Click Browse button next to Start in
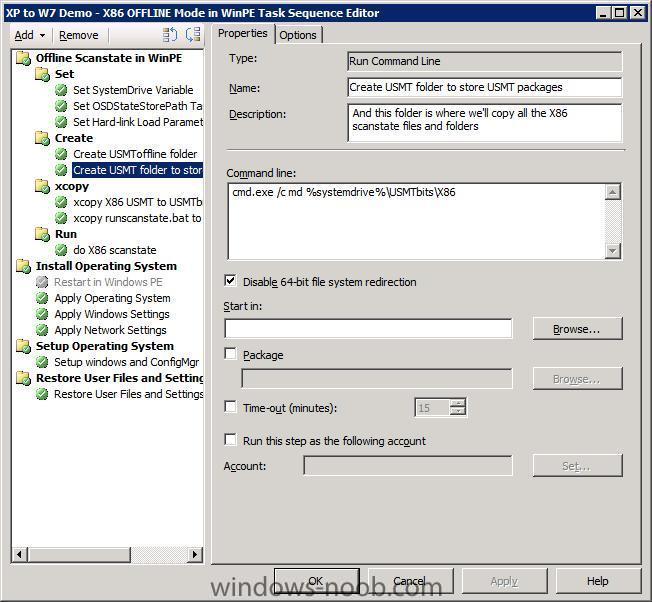652x602 pixels. tap(578, 329)
